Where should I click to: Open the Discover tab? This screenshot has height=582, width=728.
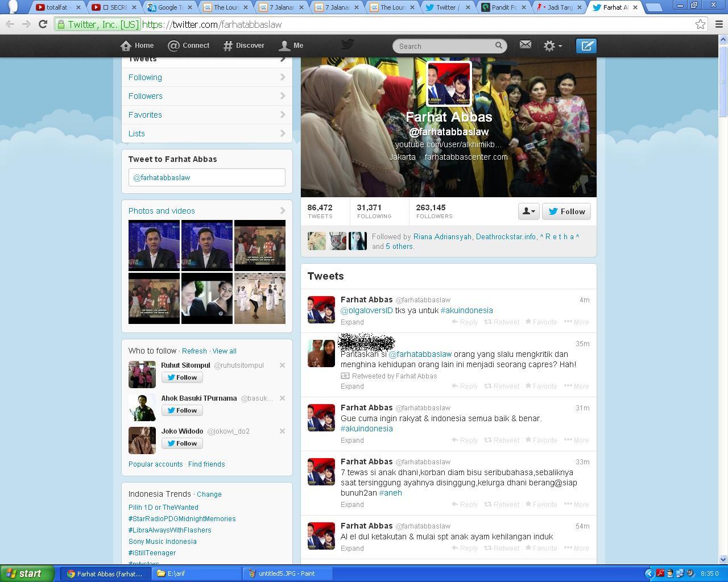(243, 45)
